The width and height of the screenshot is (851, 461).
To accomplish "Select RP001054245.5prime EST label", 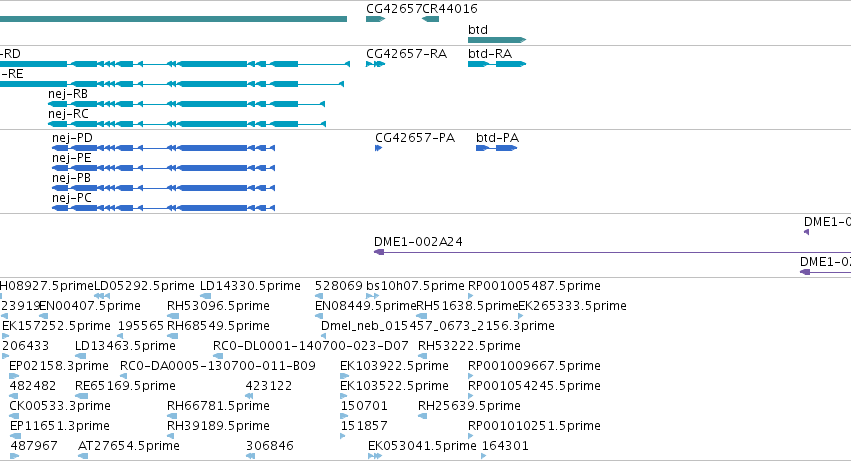I will coord(534,386).
